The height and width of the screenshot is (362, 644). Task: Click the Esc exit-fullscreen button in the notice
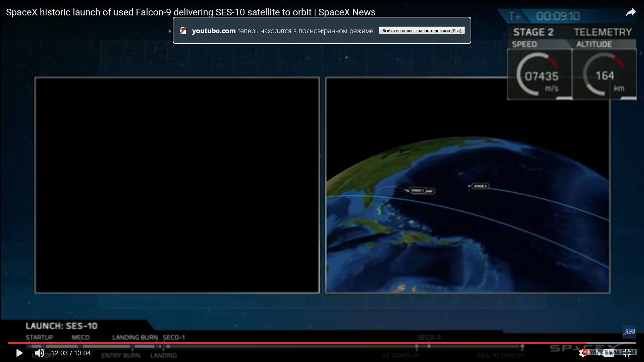422,31
